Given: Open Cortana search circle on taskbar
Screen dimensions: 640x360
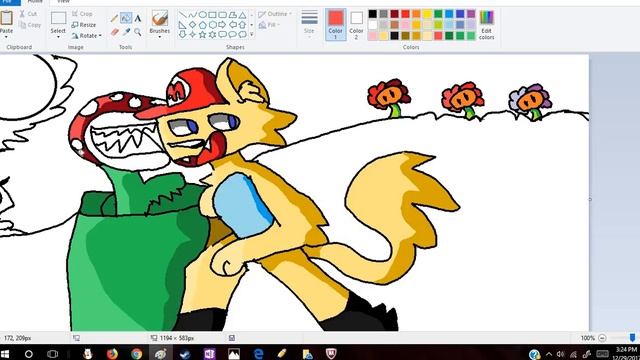Looking at the screenshot, I should tap(29, 354).
